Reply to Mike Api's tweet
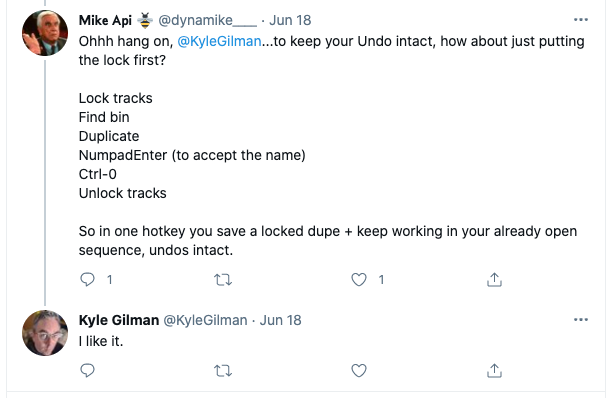 [87, 279]
